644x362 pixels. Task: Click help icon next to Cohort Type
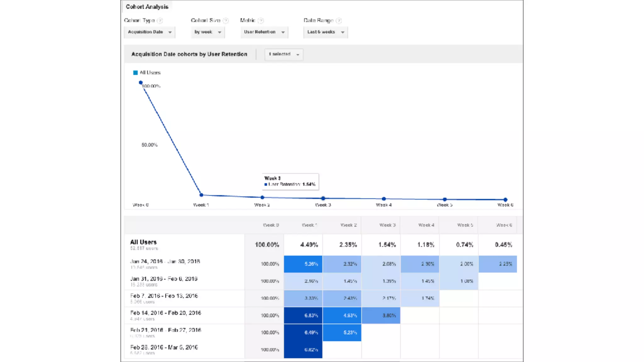point(160,21)
